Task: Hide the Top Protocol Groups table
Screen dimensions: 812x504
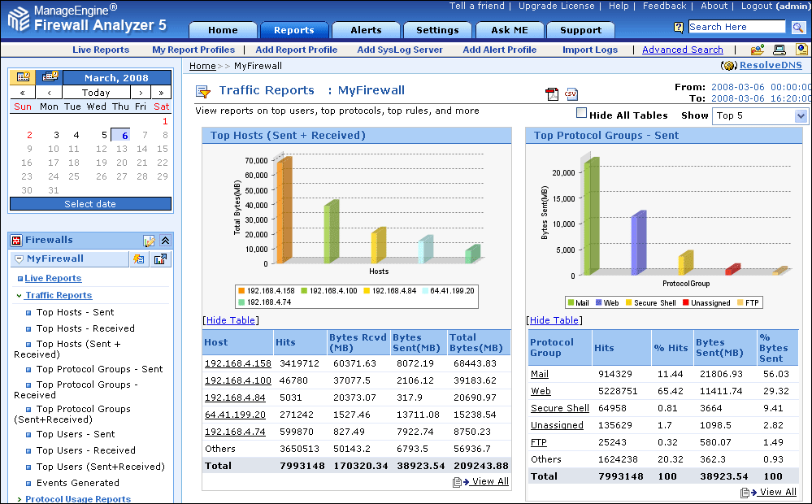Action: tap(554, 320)
